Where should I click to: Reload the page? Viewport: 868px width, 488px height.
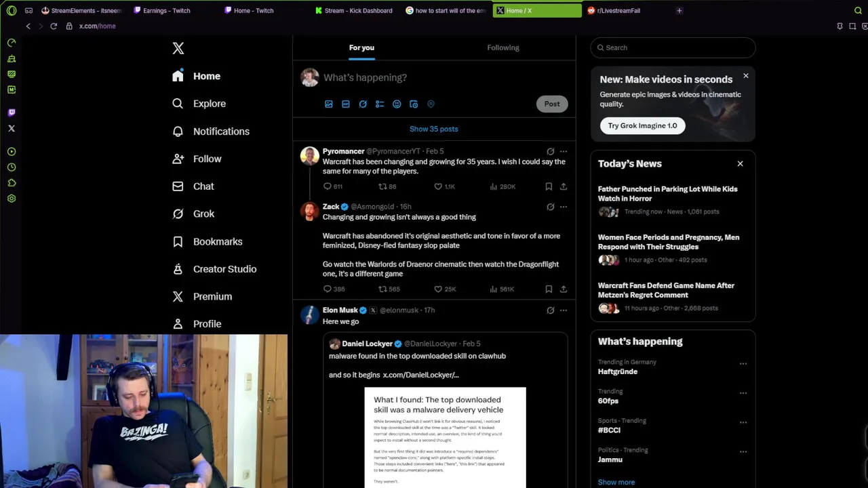(54, 26)
